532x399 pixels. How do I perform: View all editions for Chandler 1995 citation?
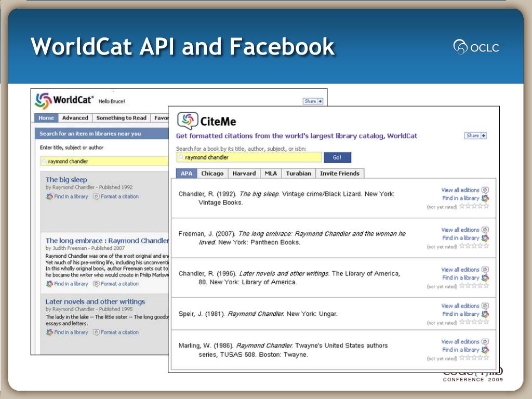click(x=460, y=270)
